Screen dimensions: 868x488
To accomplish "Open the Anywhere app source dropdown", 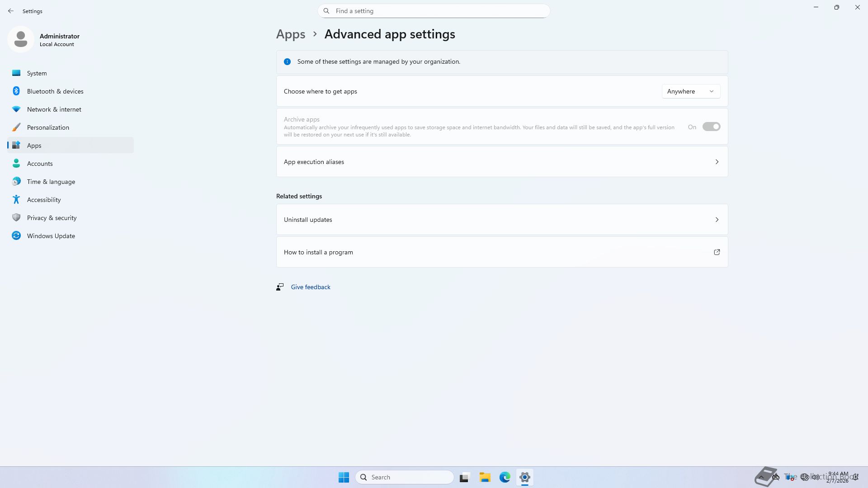I will coord(690,91).
